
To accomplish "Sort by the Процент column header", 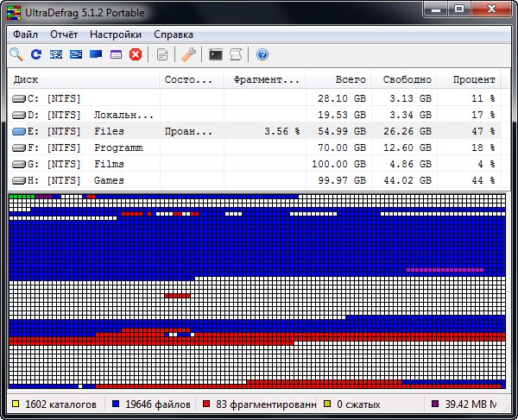I will click(x=474, y=79).
